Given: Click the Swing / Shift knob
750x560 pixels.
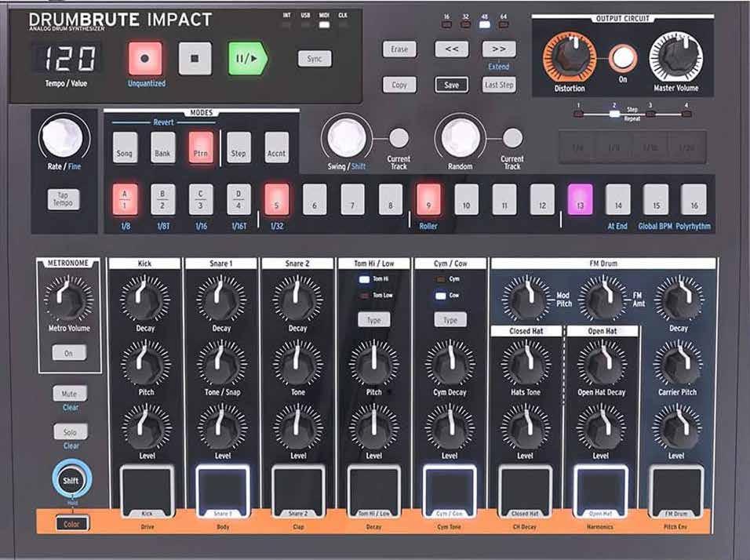Looking at the screenshot, I should [347, 138].
